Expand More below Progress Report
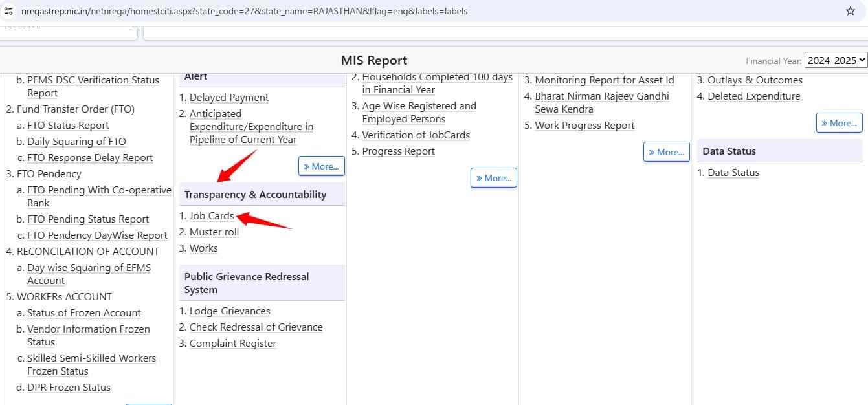This screenshot has height=405, width=868. pos(493,178)
